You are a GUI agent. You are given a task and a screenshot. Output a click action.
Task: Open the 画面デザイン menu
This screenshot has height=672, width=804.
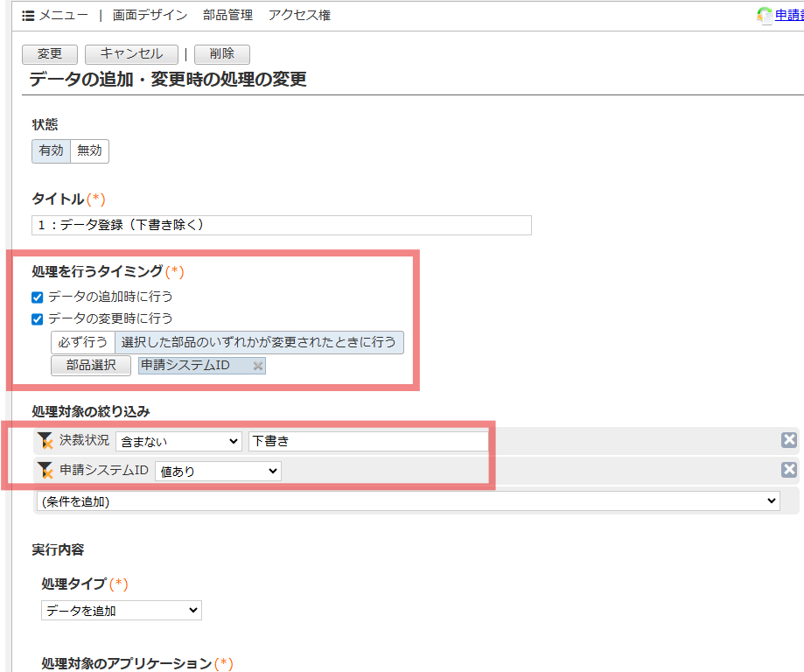[150, 16]
